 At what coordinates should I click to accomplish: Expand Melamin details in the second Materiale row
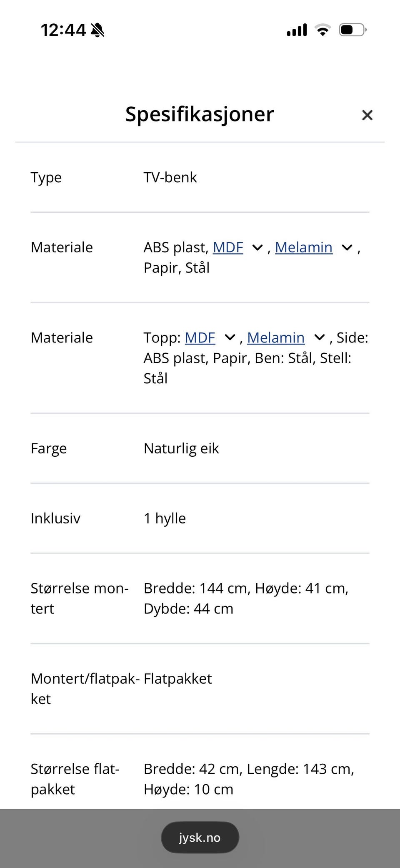(319, 338)
